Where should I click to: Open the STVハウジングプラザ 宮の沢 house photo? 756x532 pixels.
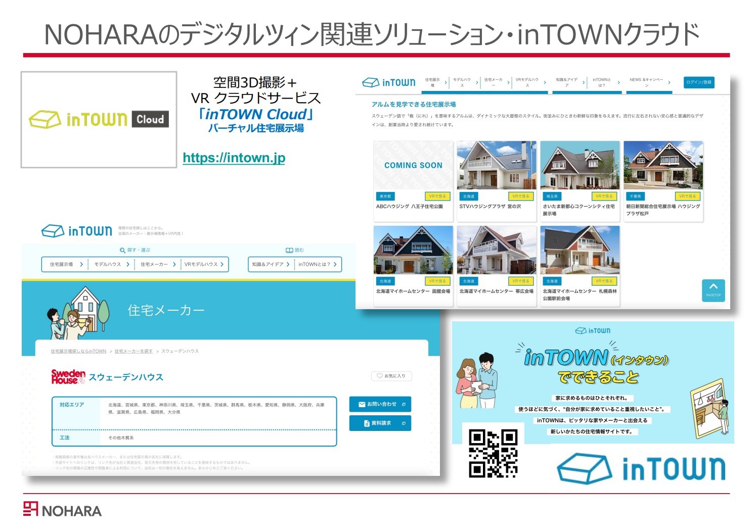(x=497, y=165)
